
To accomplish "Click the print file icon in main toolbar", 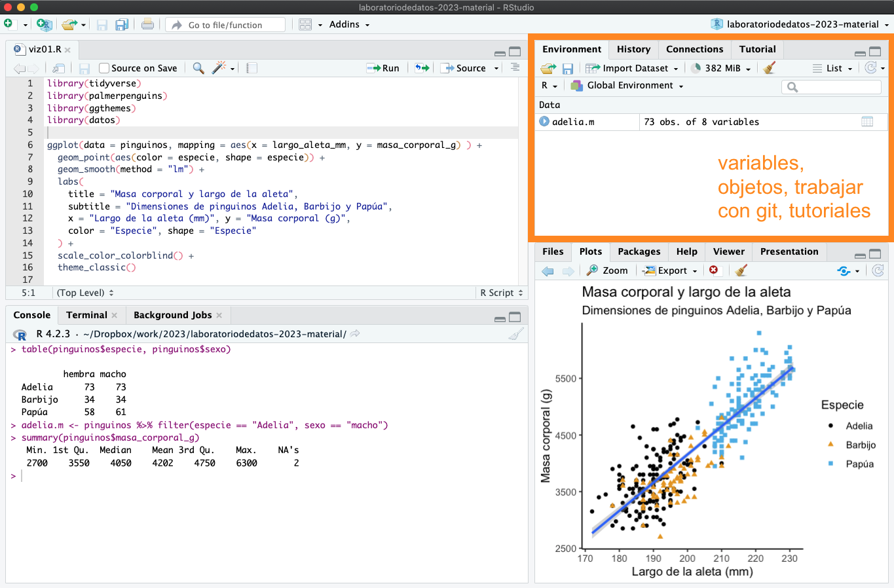I will pos(148,24).
